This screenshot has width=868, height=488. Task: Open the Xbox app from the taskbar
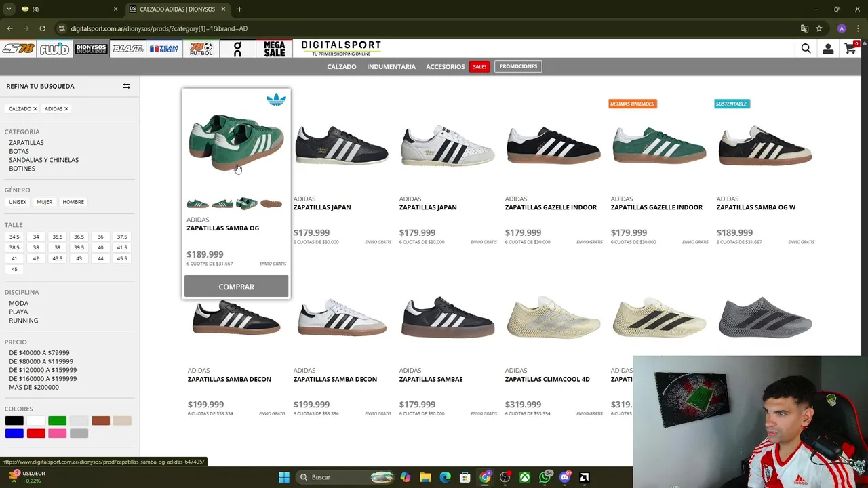pos(525,477)
